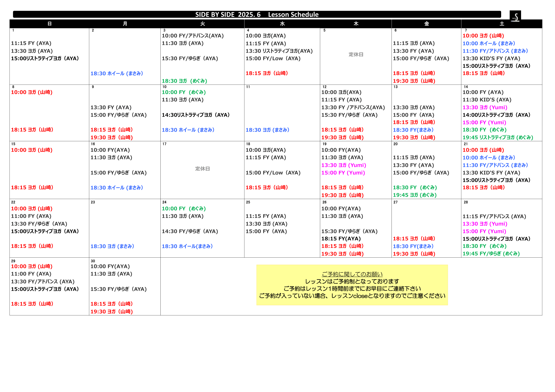
Task: Select '15:00 FY (Yumi)' on June 19
Action: (343, 173)
